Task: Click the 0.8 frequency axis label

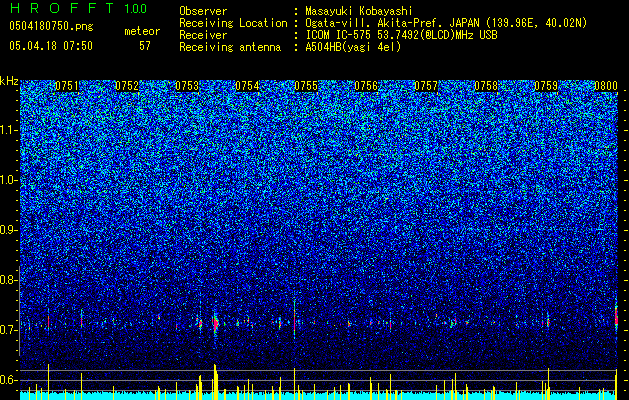Action: [x=8, y=280]
